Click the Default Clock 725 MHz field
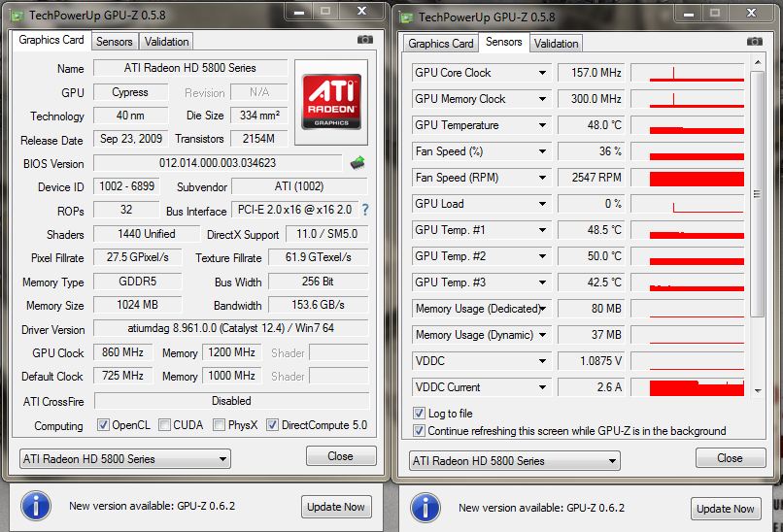 122,376
